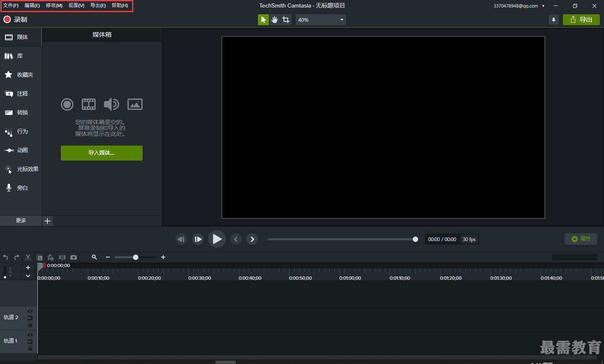This screenshot has height=364, width=604.
Task: Open the 导出(E) menu in menu bar
Action: tap(98, 5)
